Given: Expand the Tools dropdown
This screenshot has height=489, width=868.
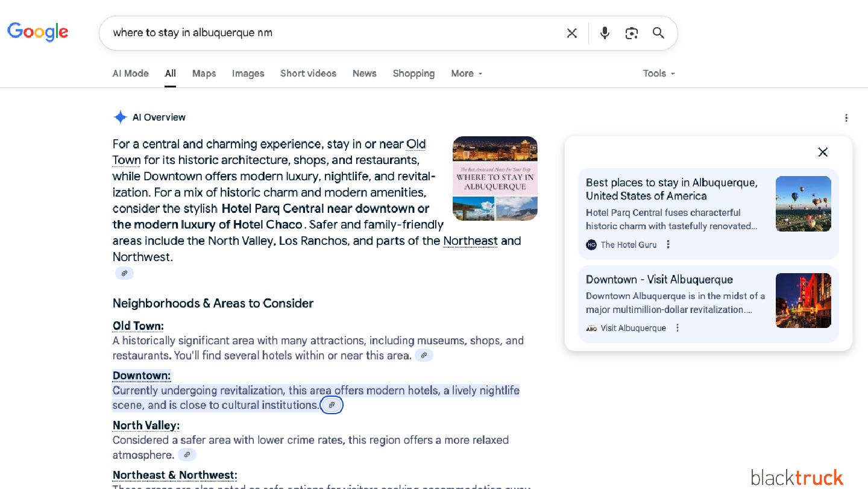Looking at the screenshot, I should (659, 74).
